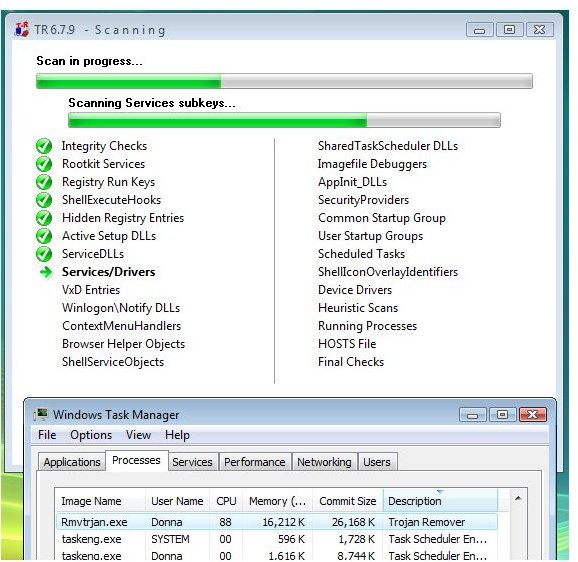Click the green arrow beside Services/Drivers
The height and width of the screenshot is (562, 578).
click(46, 272)
